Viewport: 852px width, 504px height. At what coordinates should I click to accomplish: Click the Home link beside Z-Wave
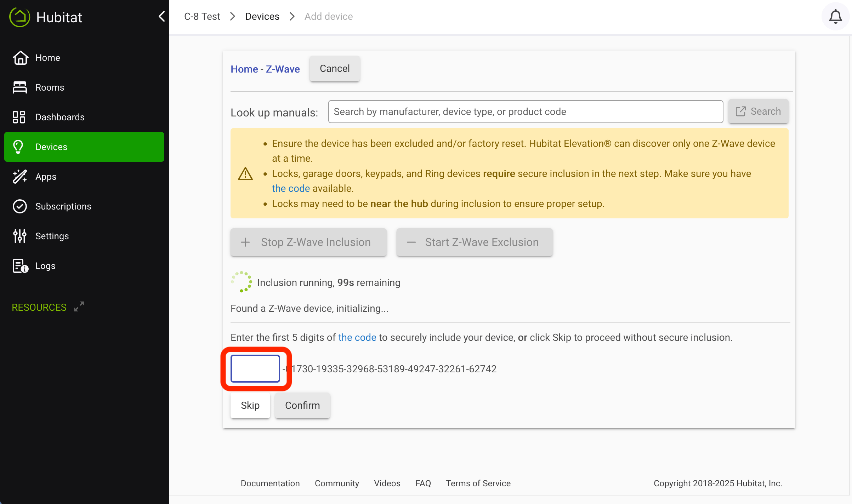(x=244, y=69)
